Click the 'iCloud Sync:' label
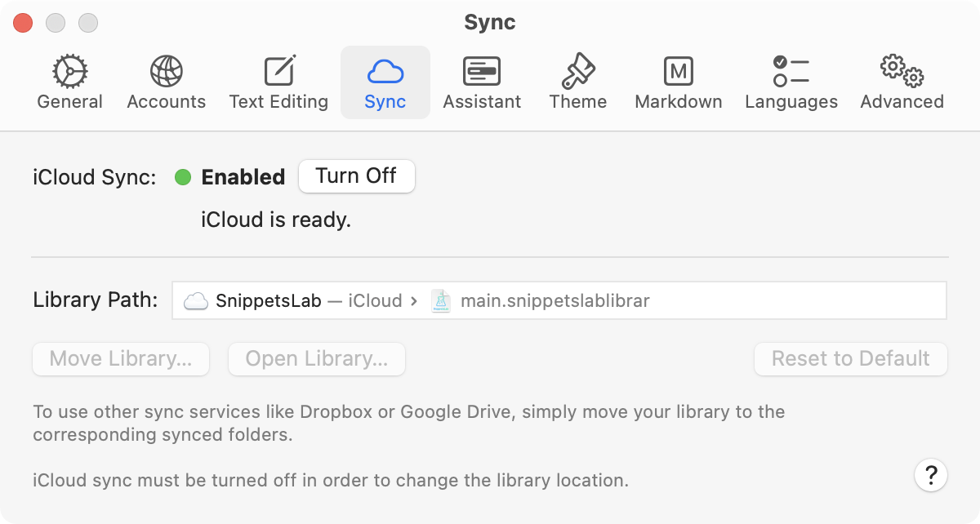The width and height of the screenshot is (980, 524). point(95,177)
